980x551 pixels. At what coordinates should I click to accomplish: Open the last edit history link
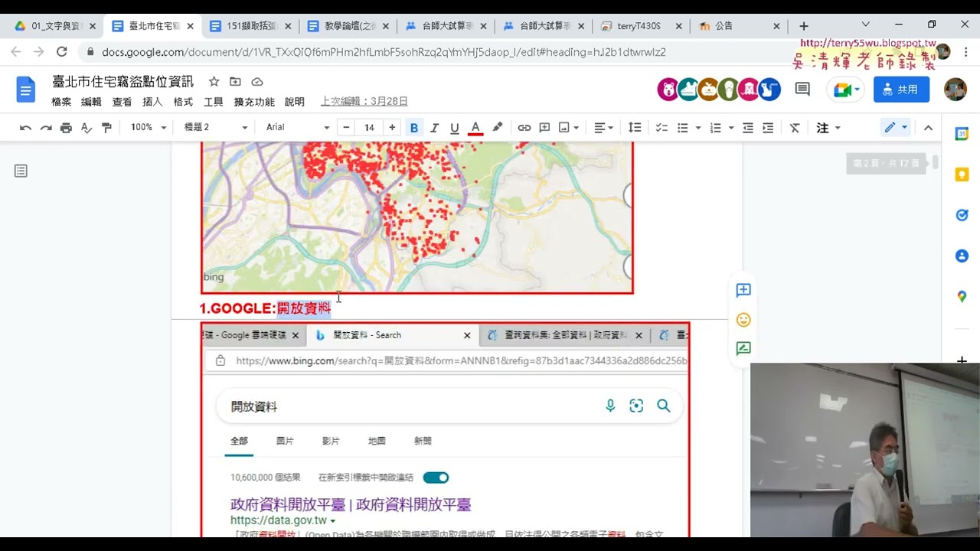[364, 102]
